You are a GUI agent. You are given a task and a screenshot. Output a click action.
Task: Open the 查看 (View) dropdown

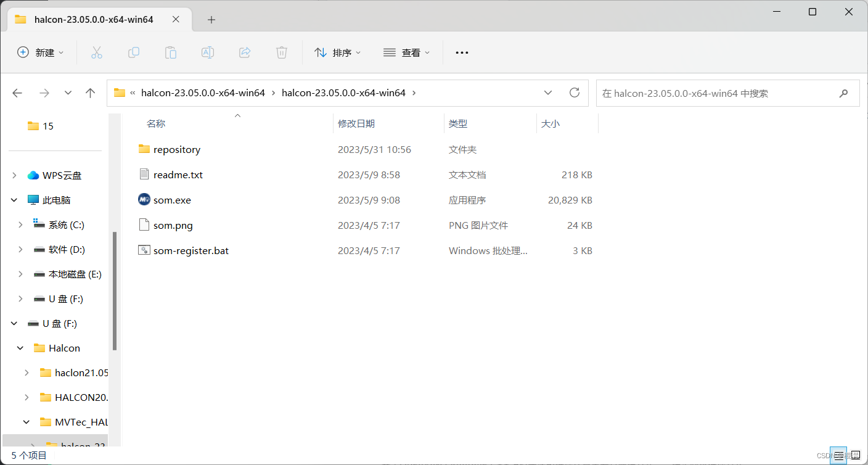[406, 52]
